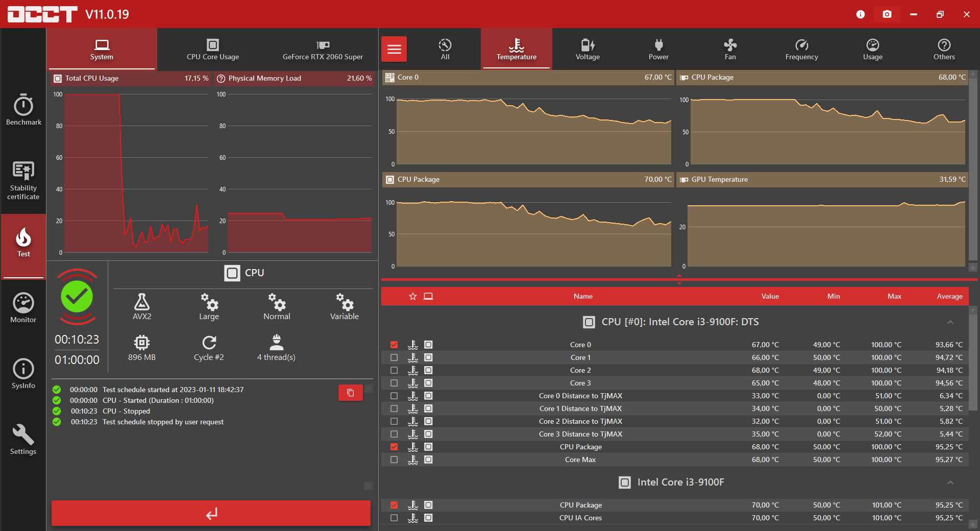Switch to the Usage sensor tab
Image resolution: width=980 pixels, height=531 pixels.
click(x=873, y=49)
